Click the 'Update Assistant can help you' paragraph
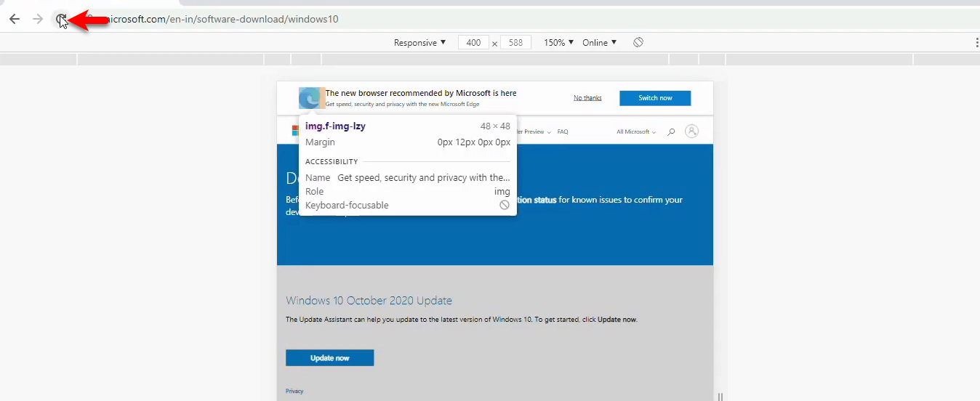This screenshot has width=980, height=401. pos(461,320)
